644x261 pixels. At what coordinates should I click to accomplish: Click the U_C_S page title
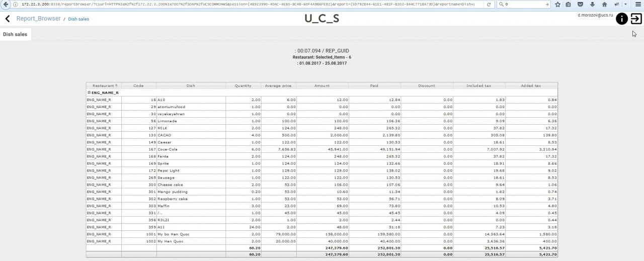click(322, 19)
